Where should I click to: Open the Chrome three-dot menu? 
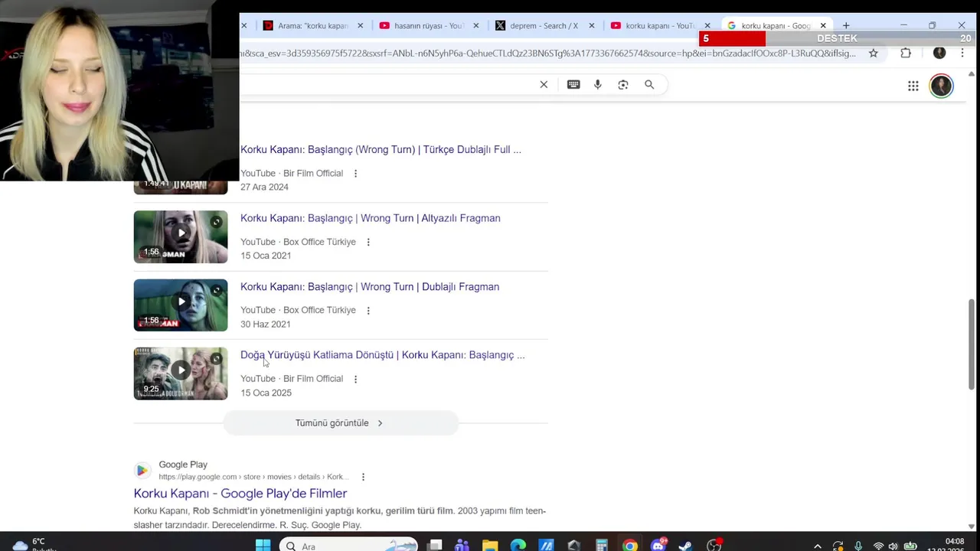(x=962, y=53)
